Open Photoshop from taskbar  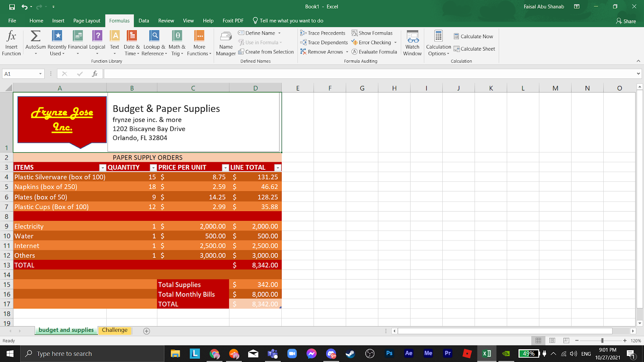[389, 354]
